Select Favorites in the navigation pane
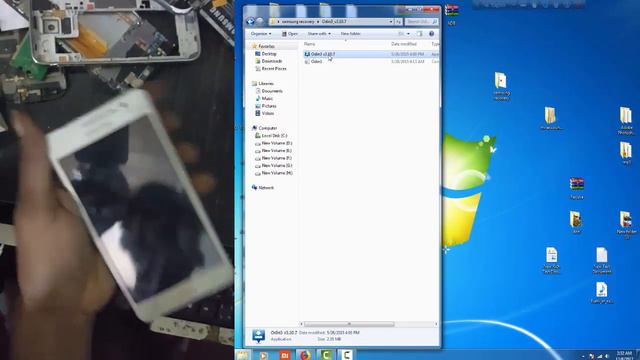Image resolution: width=640 pixels, height=360 pixels. point(266,46)
